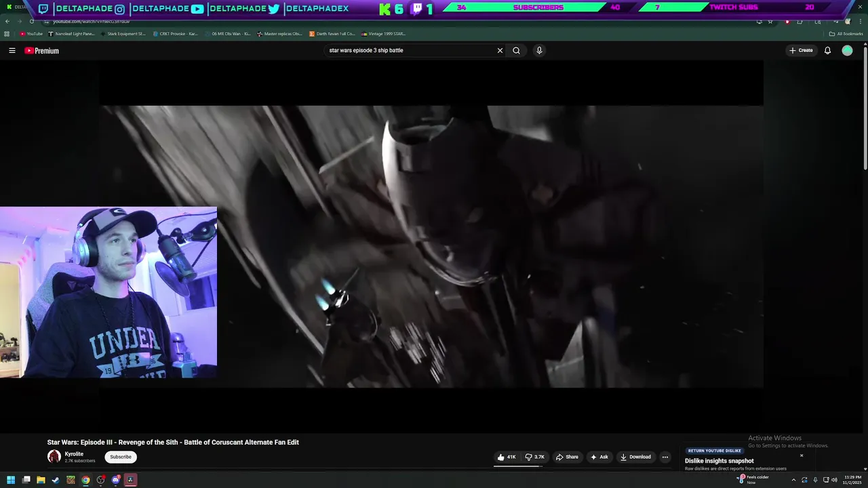Image resolution: width=868 pixels, height=488 pixels.
Task: Open the taskbar clock and date
Action: (852, 480)
